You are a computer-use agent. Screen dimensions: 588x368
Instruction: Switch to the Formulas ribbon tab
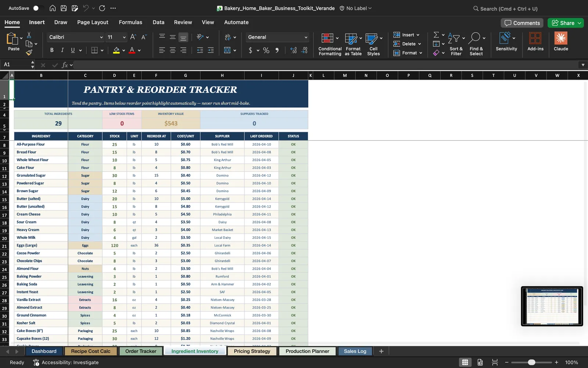pyautogui.click(x=130, y=22)
